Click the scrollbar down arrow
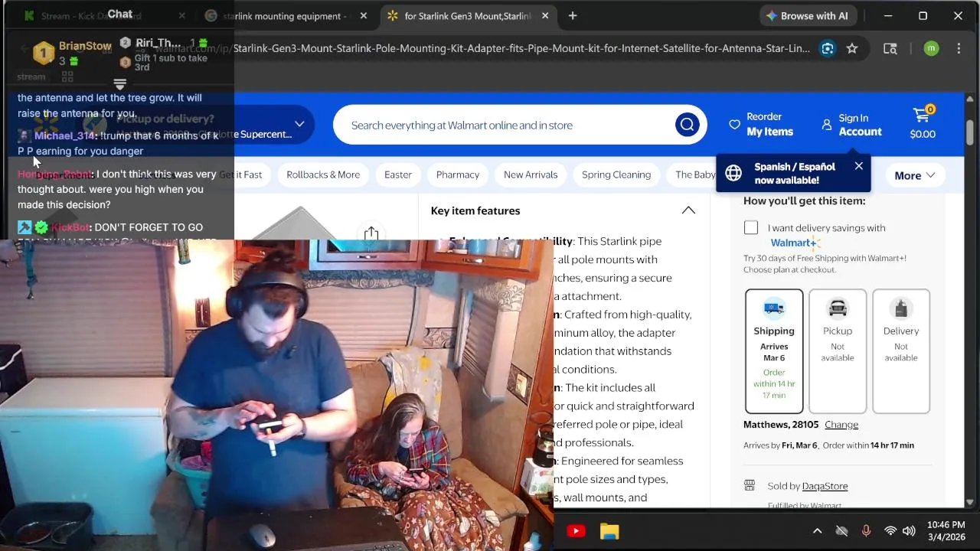Viewport: 980px width, 551px height. tap(970, 502)
